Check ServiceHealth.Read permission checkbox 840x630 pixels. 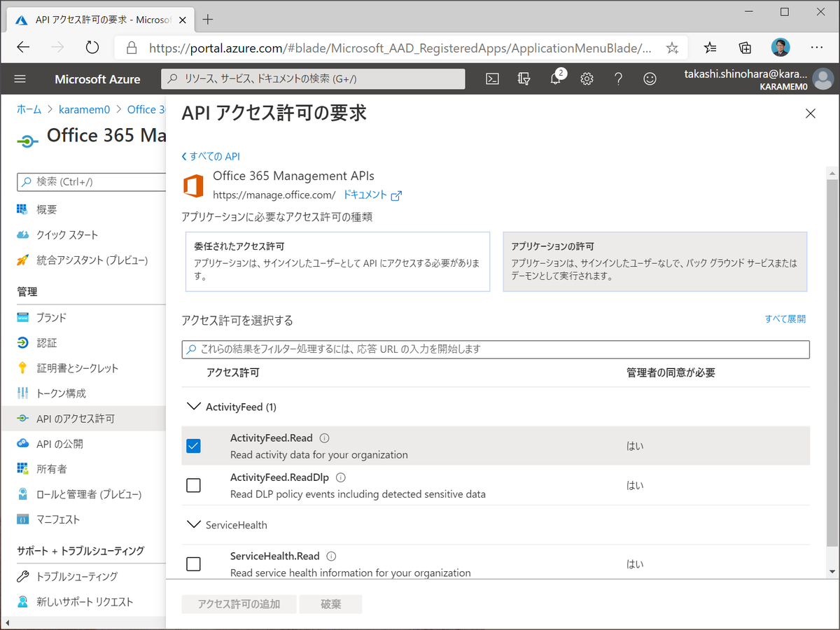pyautogui.click(x=194, y=563)
